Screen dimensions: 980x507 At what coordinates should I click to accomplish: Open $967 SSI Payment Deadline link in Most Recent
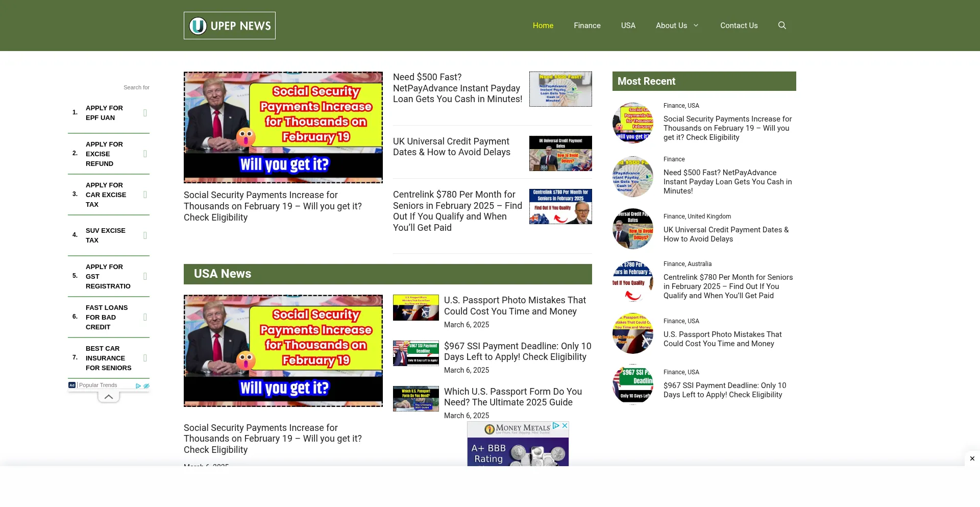pos(725,390)
